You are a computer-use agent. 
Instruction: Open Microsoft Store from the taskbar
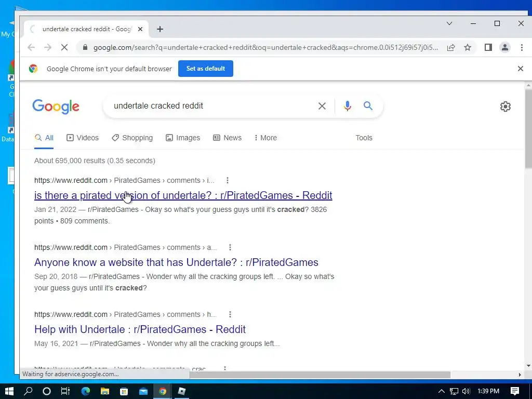(124, 391)
